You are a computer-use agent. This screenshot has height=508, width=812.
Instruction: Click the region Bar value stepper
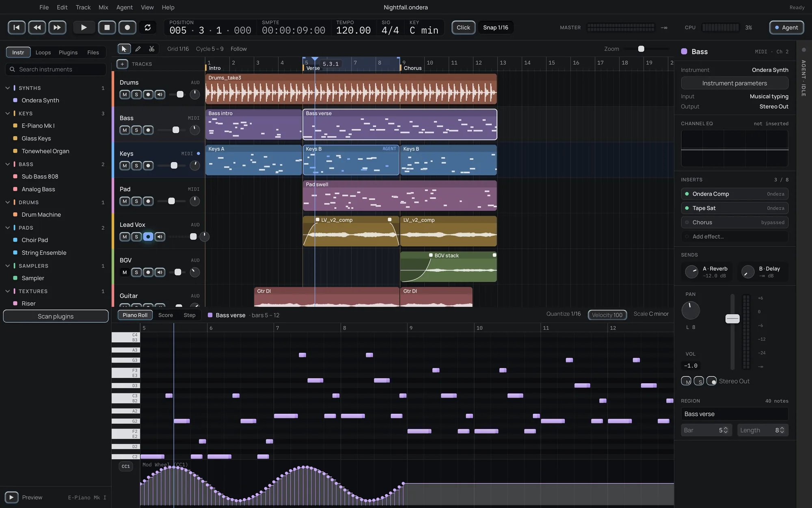click(x=726, y=430)
